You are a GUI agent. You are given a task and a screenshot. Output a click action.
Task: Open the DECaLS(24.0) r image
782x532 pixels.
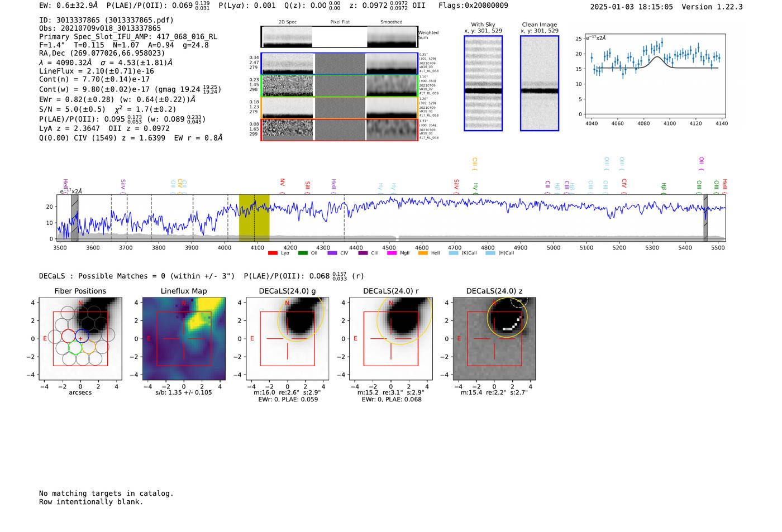click(x=390, y=338)
